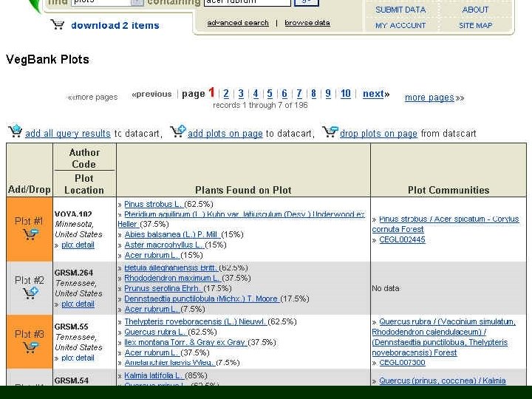The width and height of the screenshot is (532, 399).
Task: Open SITE MAP
Action: 475,25
